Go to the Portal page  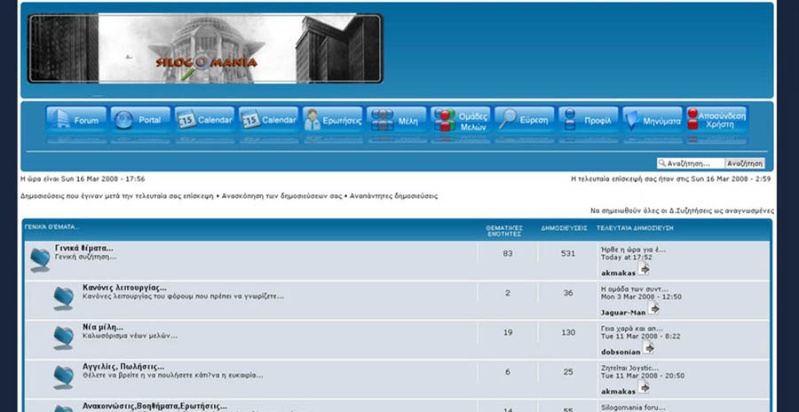140,120
